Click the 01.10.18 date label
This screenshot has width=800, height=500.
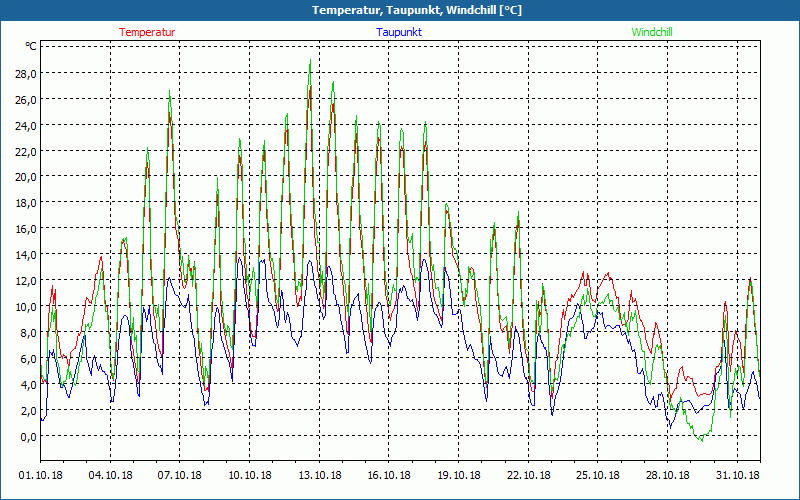click(x=41, y=475)
